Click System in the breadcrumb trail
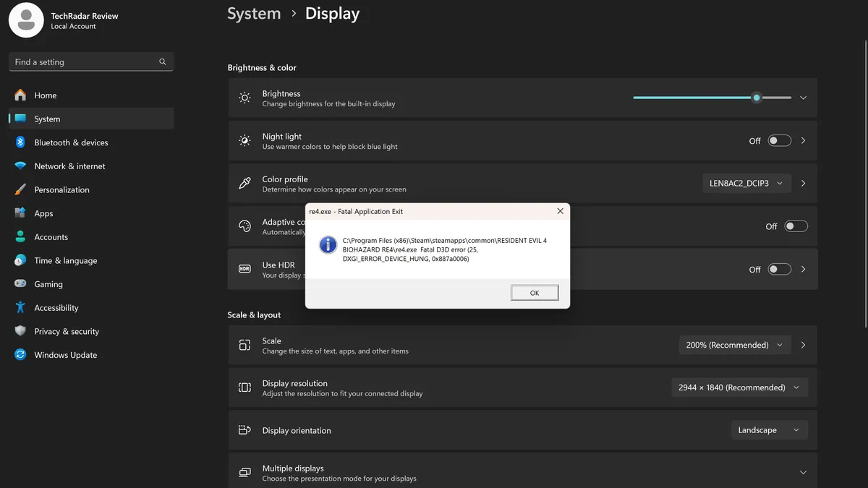The image size is (868, 488). [x=254, y=13]
